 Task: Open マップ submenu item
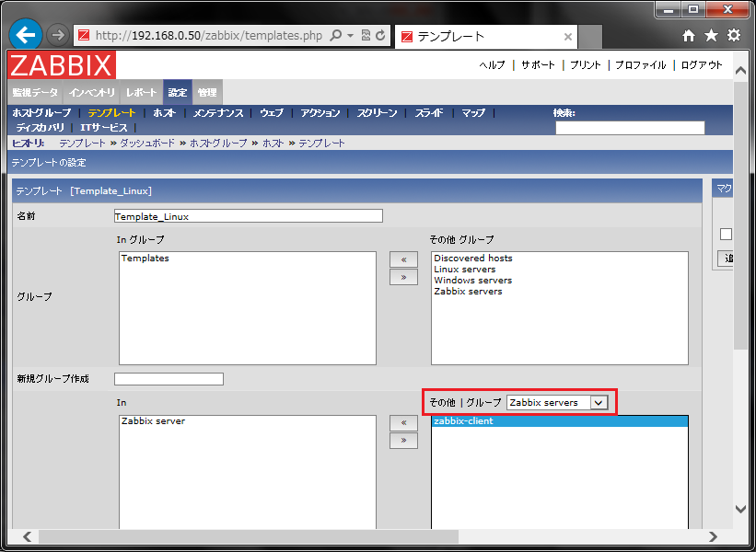(x=473, y=113)
